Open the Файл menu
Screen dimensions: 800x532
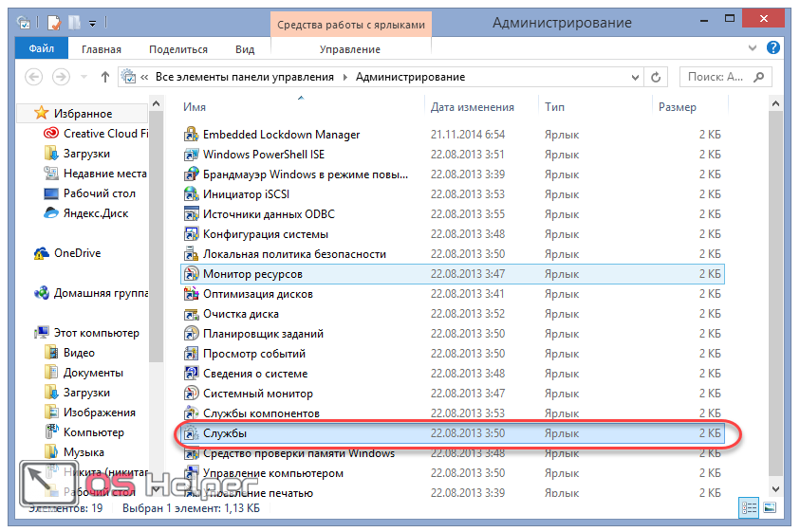pos(41,49)
